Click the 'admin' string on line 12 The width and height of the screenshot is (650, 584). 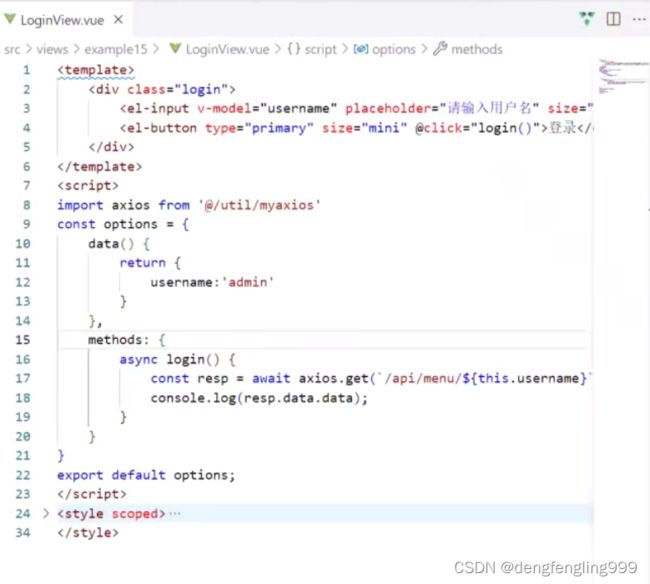pos(248,282)
